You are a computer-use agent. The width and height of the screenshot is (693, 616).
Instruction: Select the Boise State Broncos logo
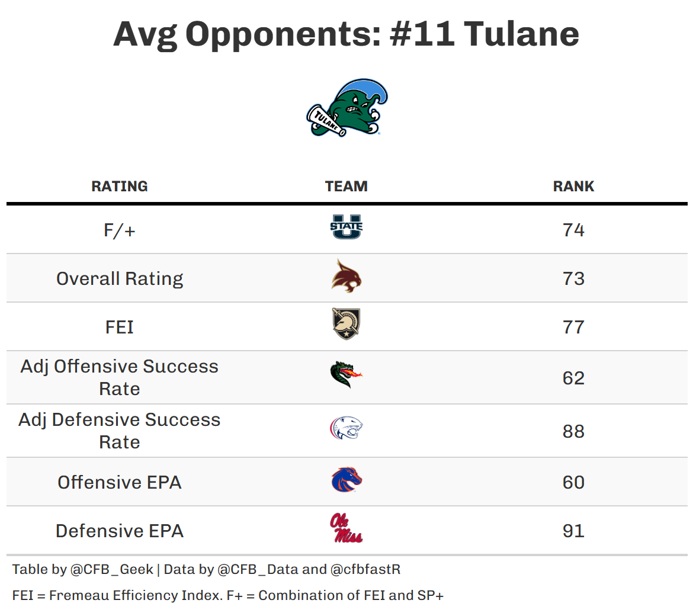346,480
